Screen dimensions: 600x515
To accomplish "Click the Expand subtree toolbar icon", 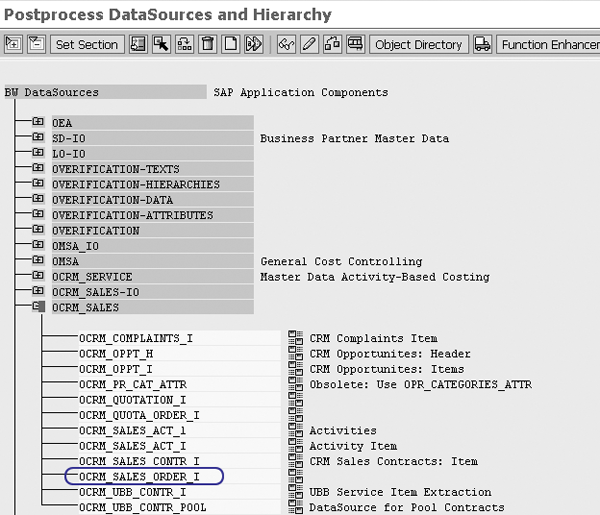I will click(x=14, y=44).
